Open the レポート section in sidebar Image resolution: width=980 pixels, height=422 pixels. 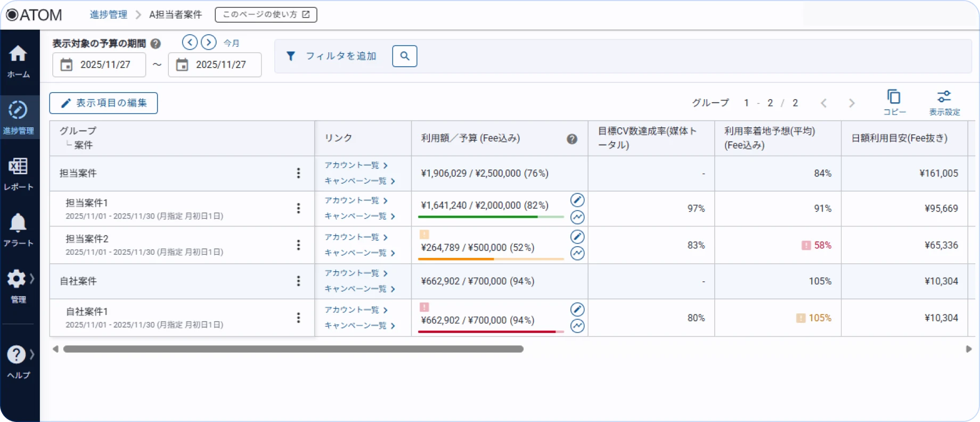pyautogui.click(x=18, y=173)
